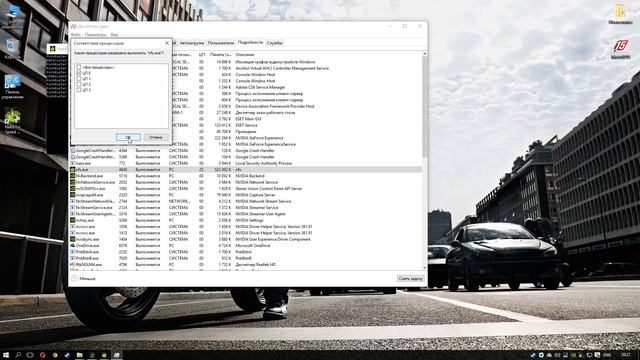Click the 'ESET Main GUI' description
The height and width of the screenshot is (360, 640).
(x=248, y=119)
